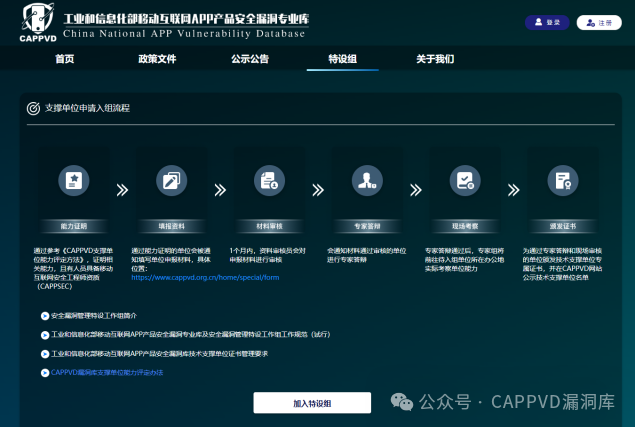Click the 专家答辩 step label
Screen dimensions: 635x427
[367, 226]
